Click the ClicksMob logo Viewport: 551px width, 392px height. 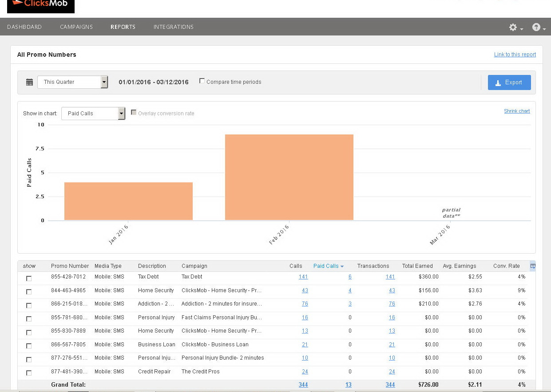click(41, 6)
